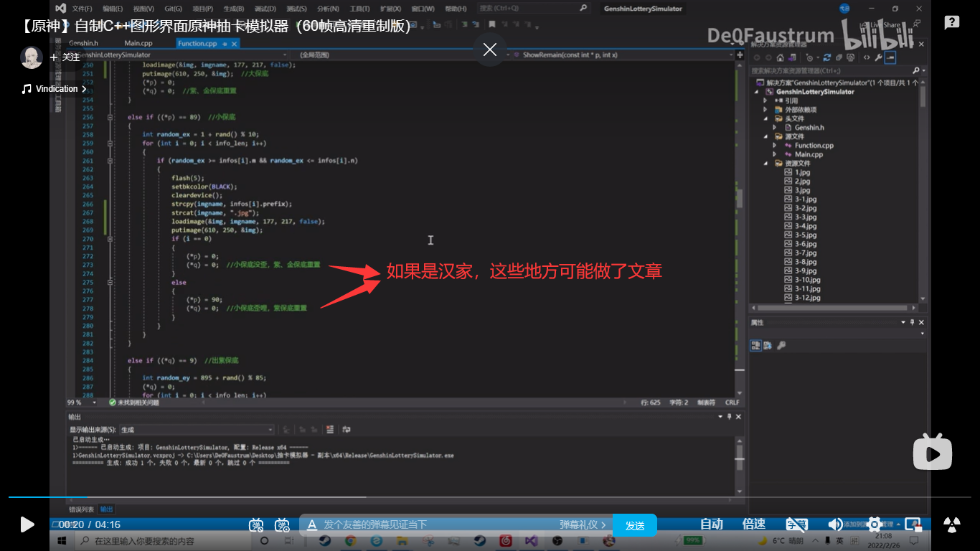Collapse the 资源文件 folder
Image resolution: width=980 pixels, height=551 pixels.
tap(765, 163)
